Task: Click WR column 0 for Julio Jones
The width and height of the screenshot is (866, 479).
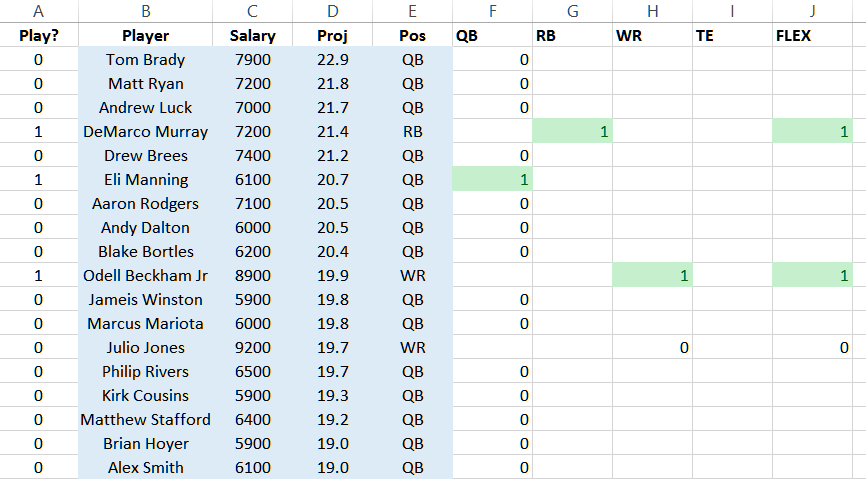Action: coord(652,348)
